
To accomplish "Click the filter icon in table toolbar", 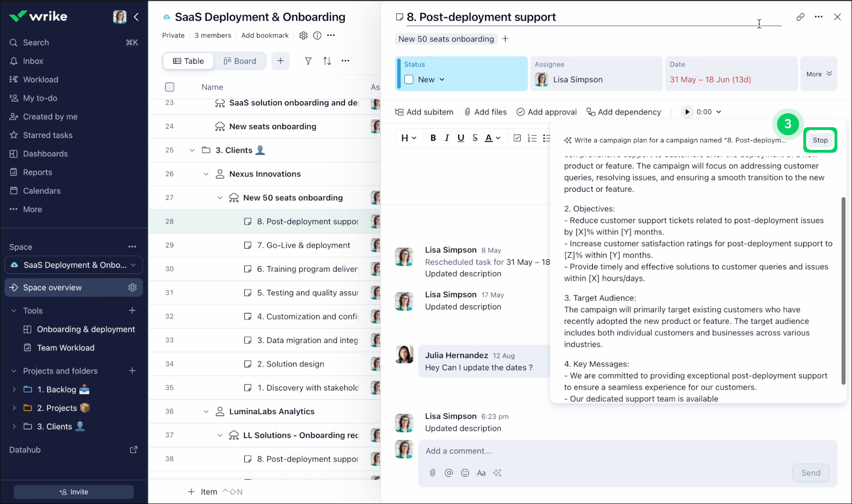I will pyautogui.click(x=308, y=61).
